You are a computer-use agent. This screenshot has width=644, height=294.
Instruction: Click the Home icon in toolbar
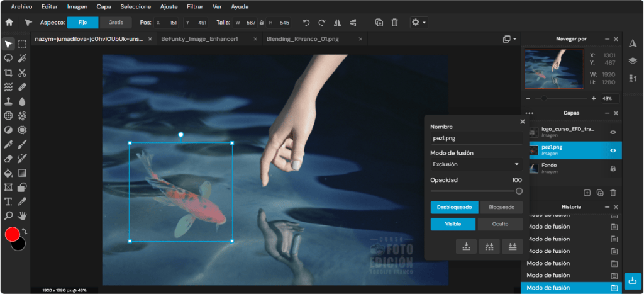tap(9, 23)
